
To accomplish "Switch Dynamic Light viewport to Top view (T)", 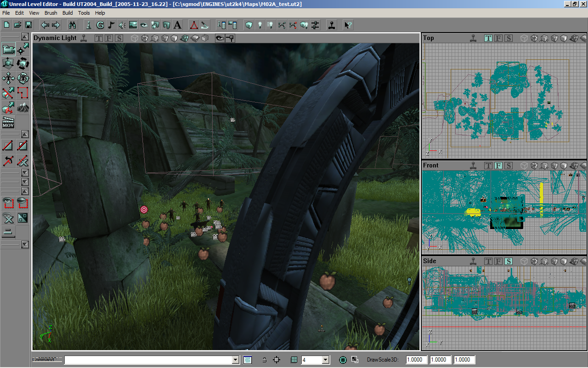I will 99,38.
